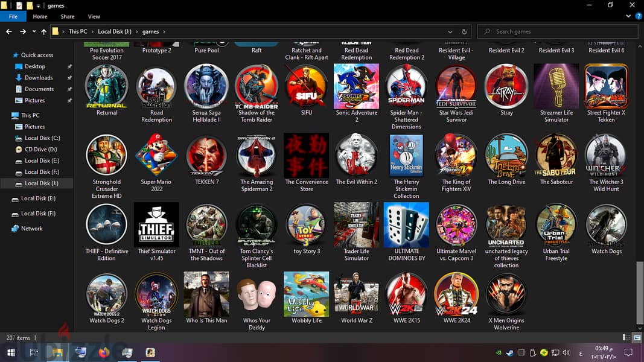Open recent locations dropdown arrow
The width and height of the screenshot is (644, 362).
click(34, 31)
